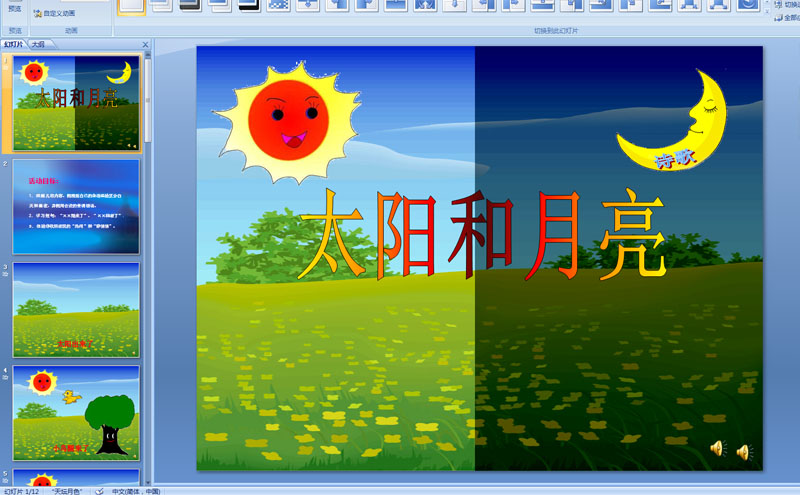
Task: Select the smiling sun picture on the slide
Action: pyautogui.click(x=287, y=121)
